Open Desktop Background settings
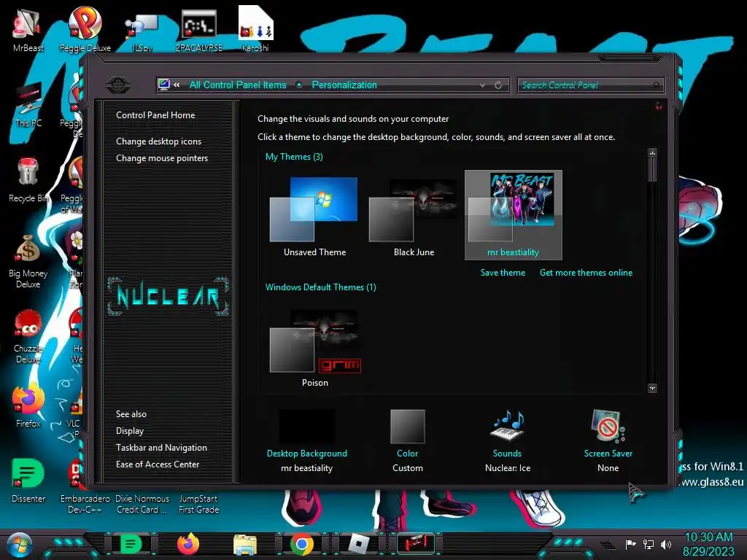 307,440
